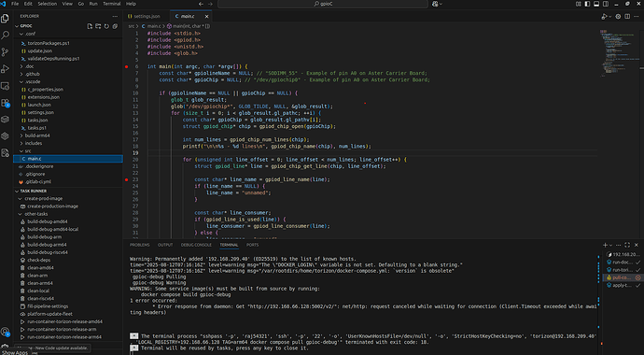Open the Extensions view
The image size is (644, 355).
tap(6, 103)
